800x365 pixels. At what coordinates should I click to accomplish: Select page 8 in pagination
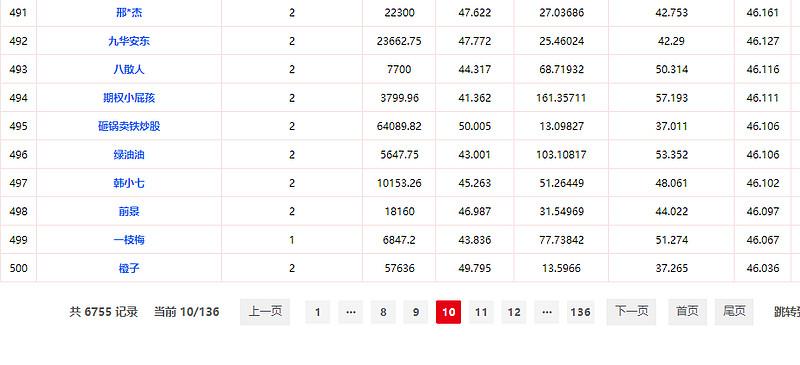[383, 312]
